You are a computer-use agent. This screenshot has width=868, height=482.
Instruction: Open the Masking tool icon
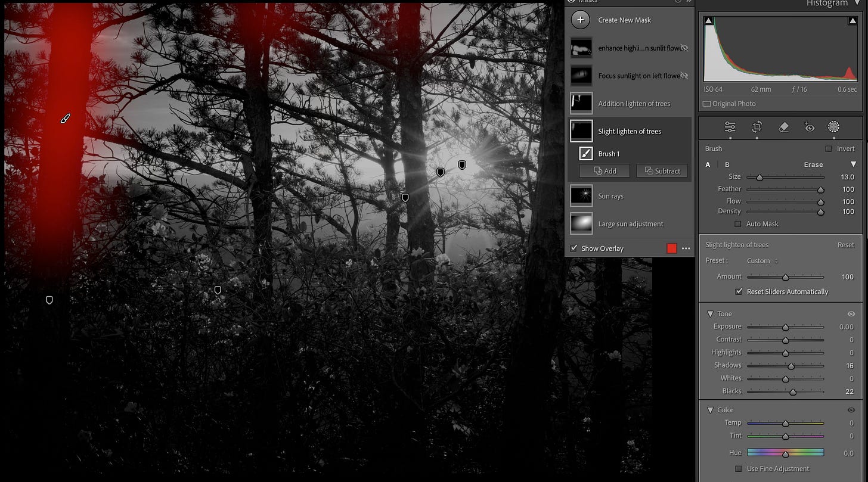[833, 127]
